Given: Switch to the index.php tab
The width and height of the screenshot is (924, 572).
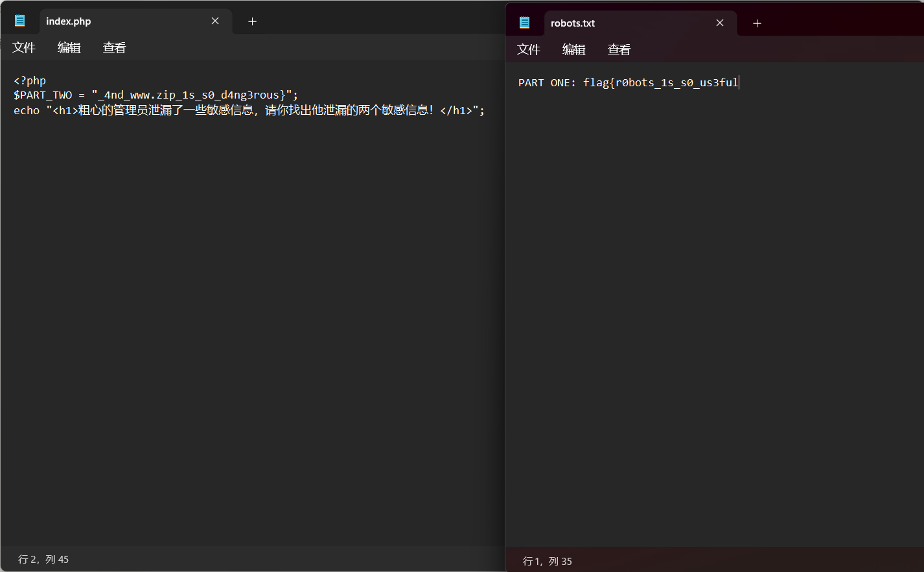Looking at the screenshot, I should pyautogui.click(x=117, y=21).
